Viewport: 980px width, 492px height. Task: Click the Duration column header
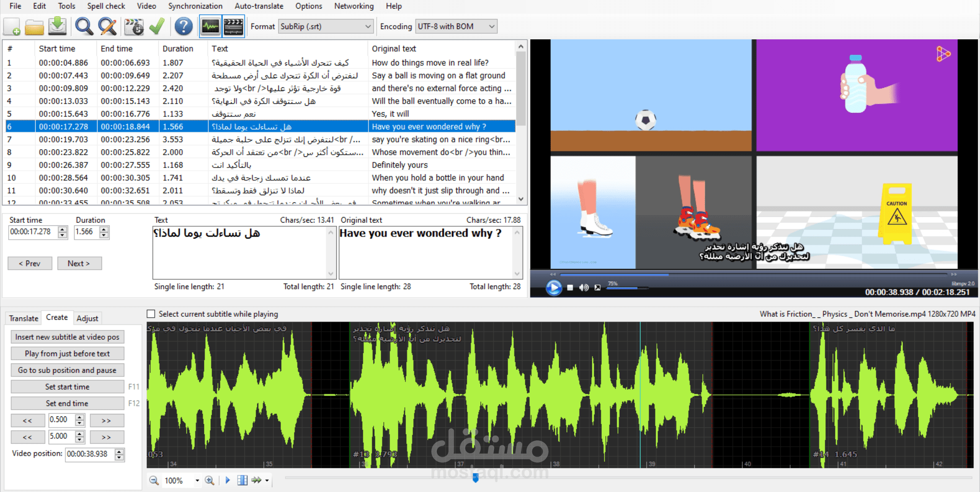pos(178,49)
